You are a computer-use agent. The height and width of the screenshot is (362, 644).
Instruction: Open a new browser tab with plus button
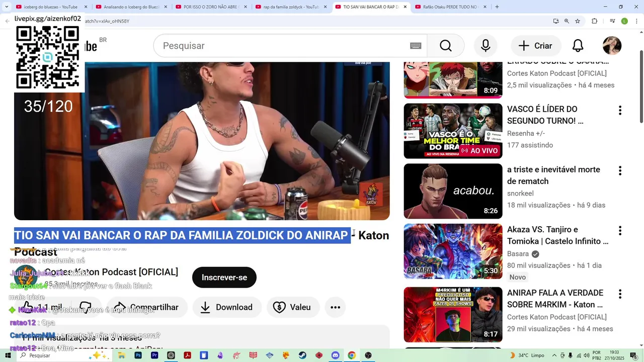tap(497, 7)
